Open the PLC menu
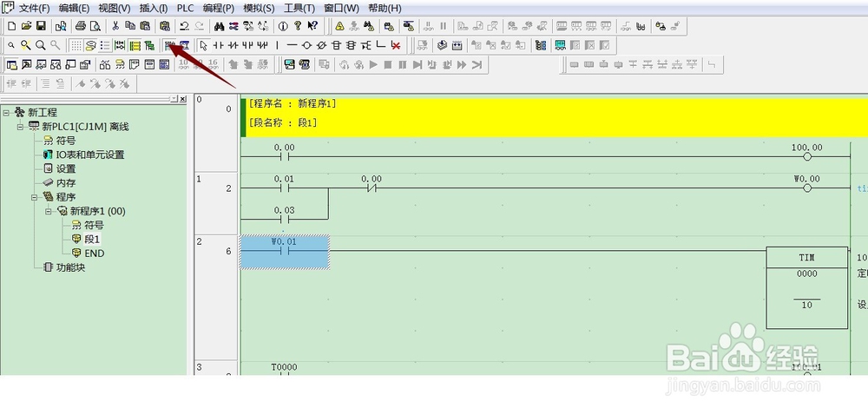 (x=186, y=9)
